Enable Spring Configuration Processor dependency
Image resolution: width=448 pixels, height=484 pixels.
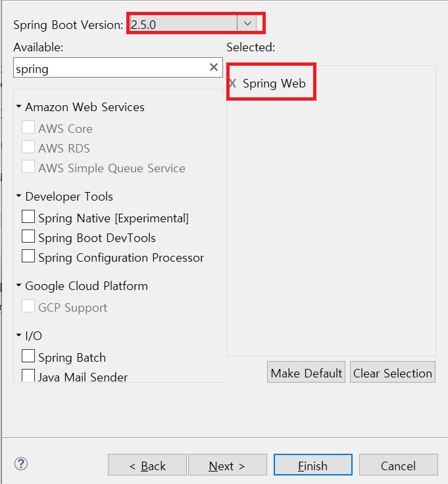[28, 256]
